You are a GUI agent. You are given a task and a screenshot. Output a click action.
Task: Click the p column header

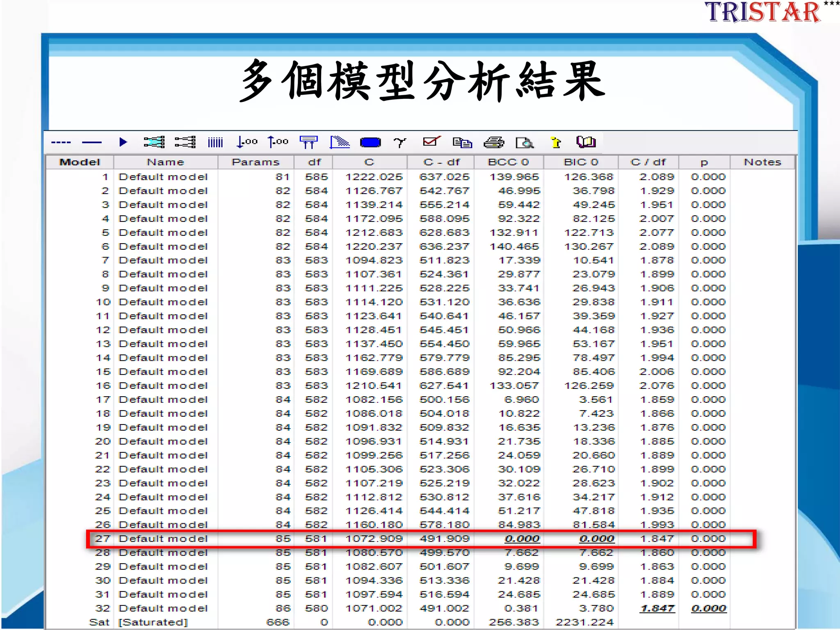(x=704, y=162)
